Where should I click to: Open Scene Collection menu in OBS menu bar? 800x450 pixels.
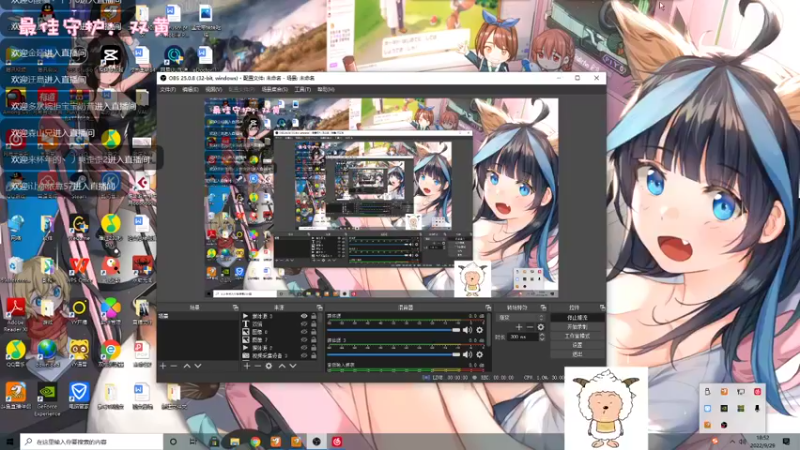[274, 89]
